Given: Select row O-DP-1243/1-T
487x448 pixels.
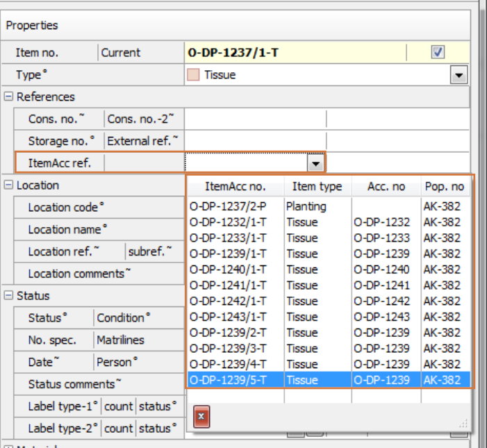Looking at the screenshot, I should coord(329,317).
